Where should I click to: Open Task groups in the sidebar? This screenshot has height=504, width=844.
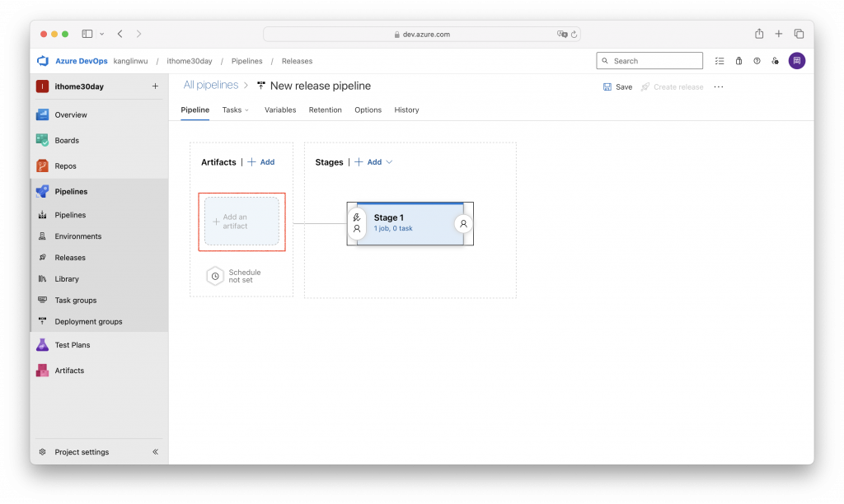pyautogui.click(x=75, y=300)
